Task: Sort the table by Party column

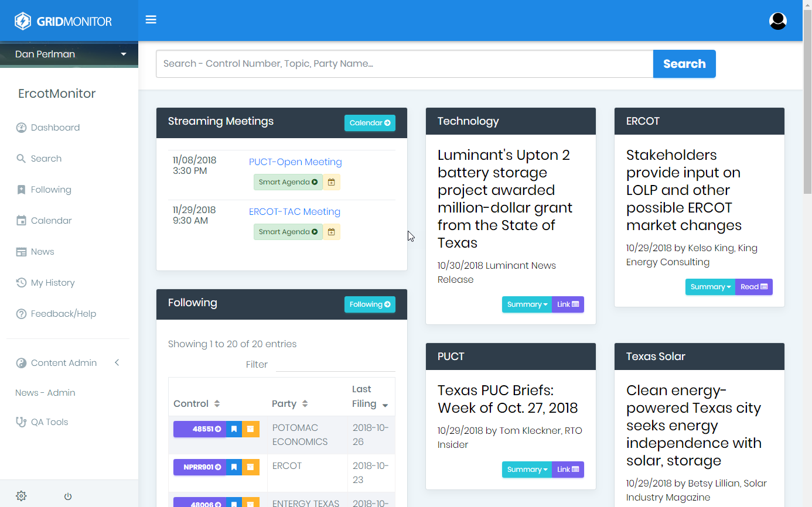Action: [305, 404]
